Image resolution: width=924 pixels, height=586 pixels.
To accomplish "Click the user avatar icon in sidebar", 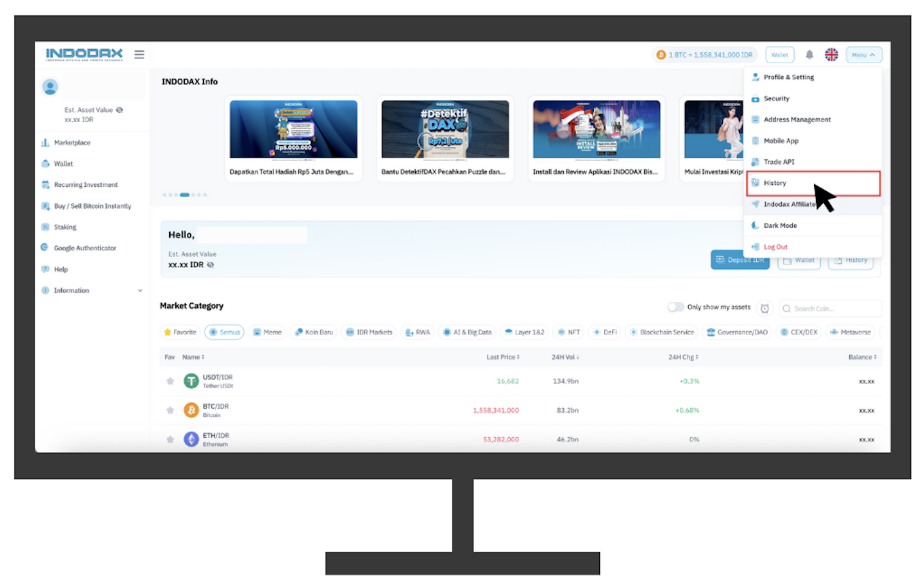I will pos(50,87).
